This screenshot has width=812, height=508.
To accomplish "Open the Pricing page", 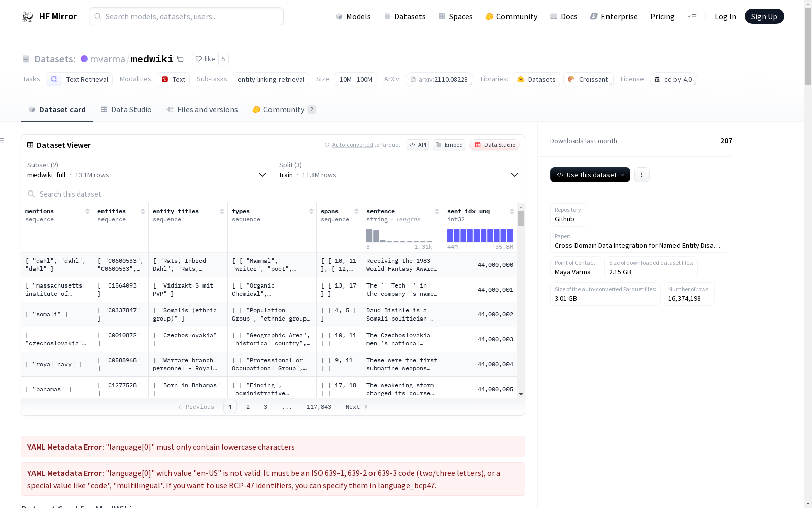I will (x=662, y=17).
